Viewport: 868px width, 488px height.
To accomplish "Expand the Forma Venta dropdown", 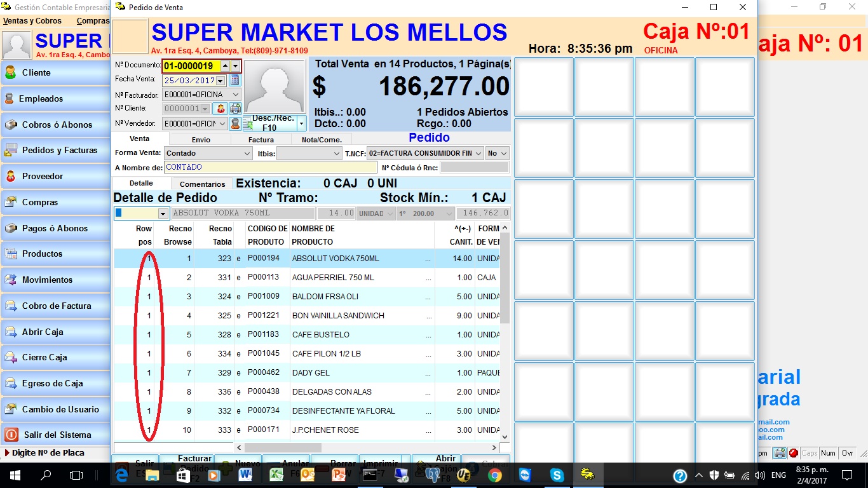I will (247, 154).
